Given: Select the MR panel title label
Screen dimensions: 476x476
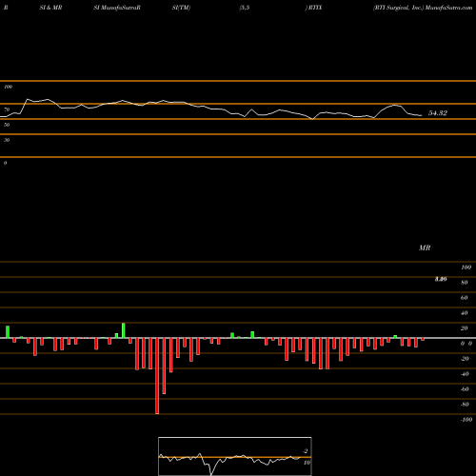Looking at the screenshot, I should coord(425,248).
